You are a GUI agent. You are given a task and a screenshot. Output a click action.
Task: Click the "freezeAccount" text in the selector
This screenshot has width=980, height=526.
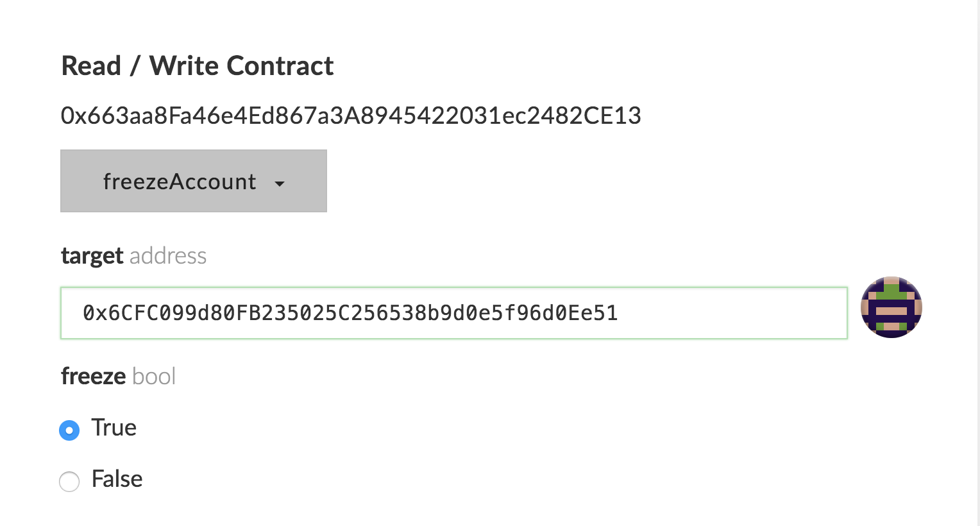coord(179,182)
